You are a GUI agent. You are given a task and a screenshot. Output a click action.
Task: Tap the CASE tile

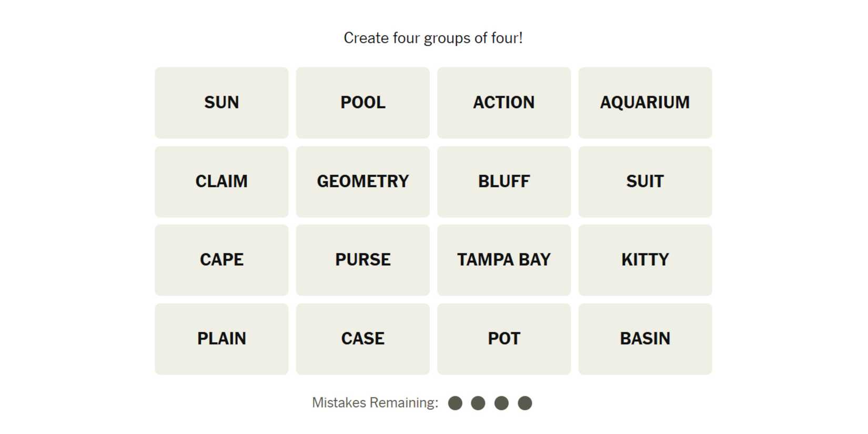[362, 339]
